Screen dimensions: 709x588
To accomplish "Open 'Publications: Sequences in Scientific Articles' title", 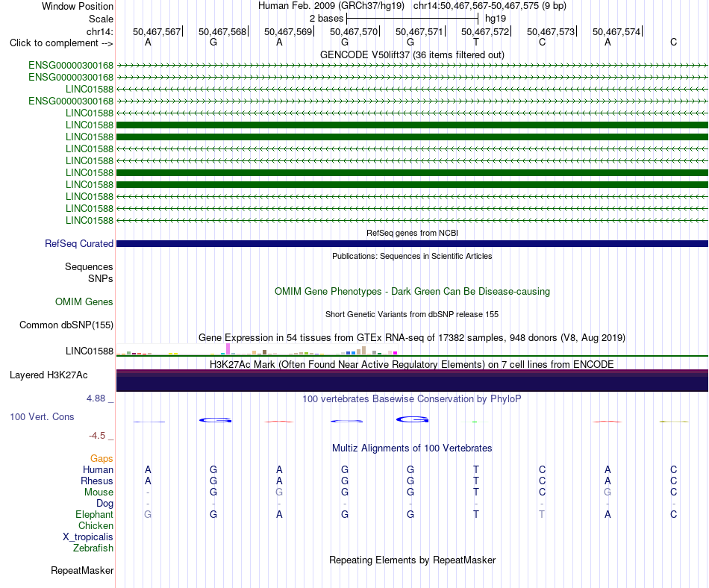I will coord(412,256).
